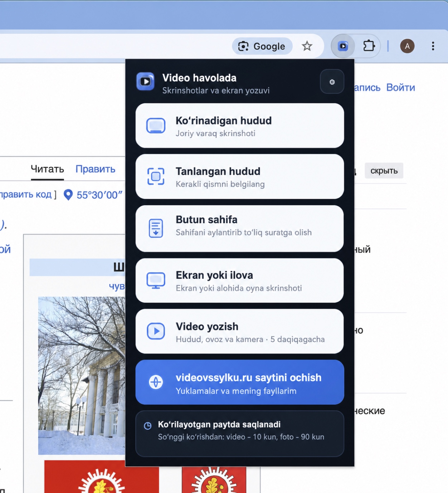Click the monitor icon for Ekran yoki ilova
The width and height of the screenshot is (448, 493).
(x=156, y=280)
